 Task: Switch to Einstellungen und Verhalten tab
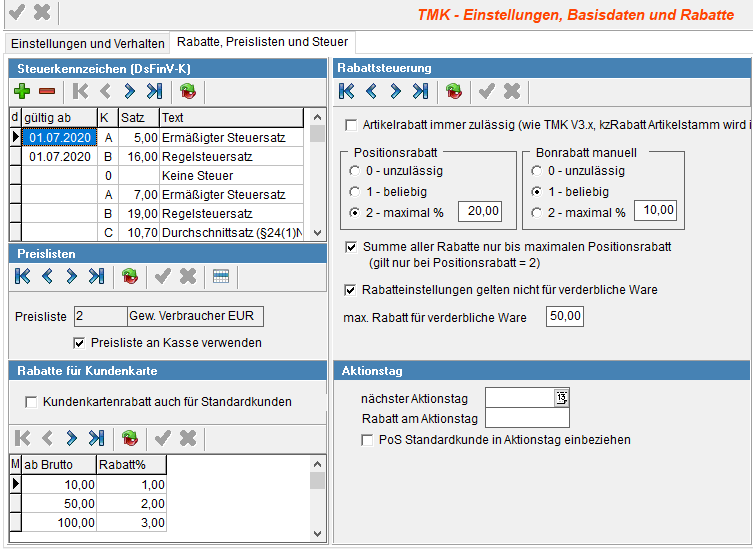click(x=87, y=44)
